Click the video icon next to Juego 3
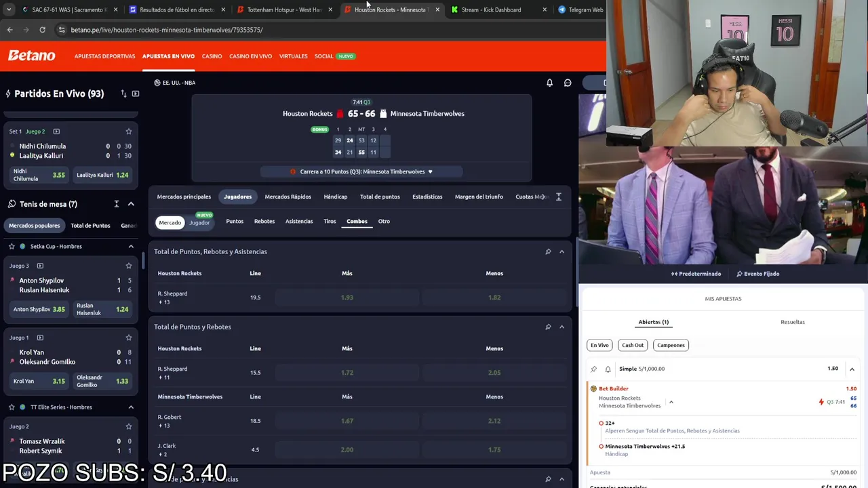Screen dimensions: 868x488 40,266
